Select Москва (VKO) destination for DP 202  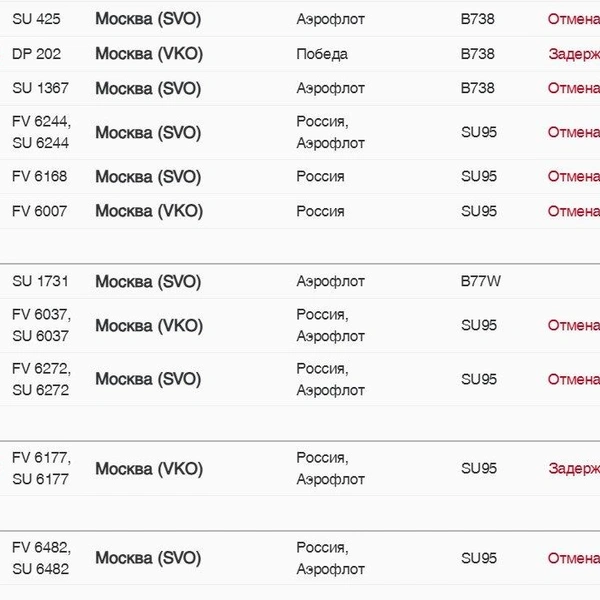click(x=149, y=54)
